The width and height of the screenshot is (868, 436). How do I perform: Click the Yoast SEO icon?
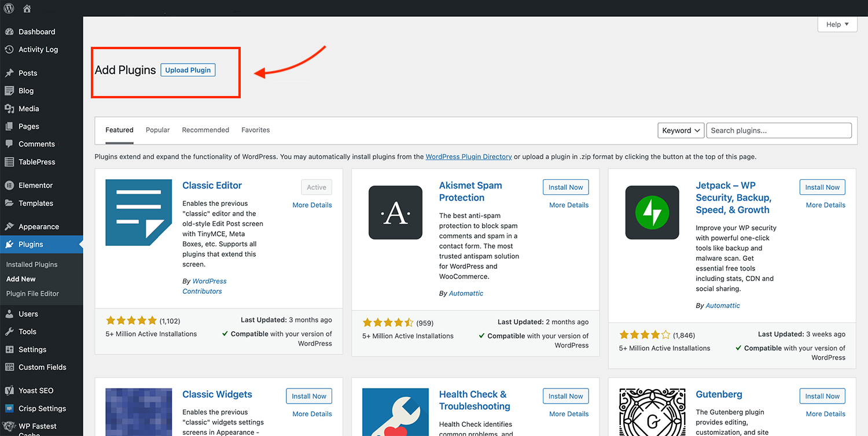tap(9, 391)
